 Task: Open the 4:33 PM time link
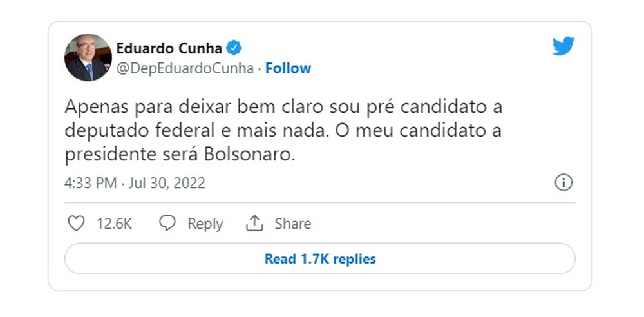pyautogui.click(x=91, y=183)
